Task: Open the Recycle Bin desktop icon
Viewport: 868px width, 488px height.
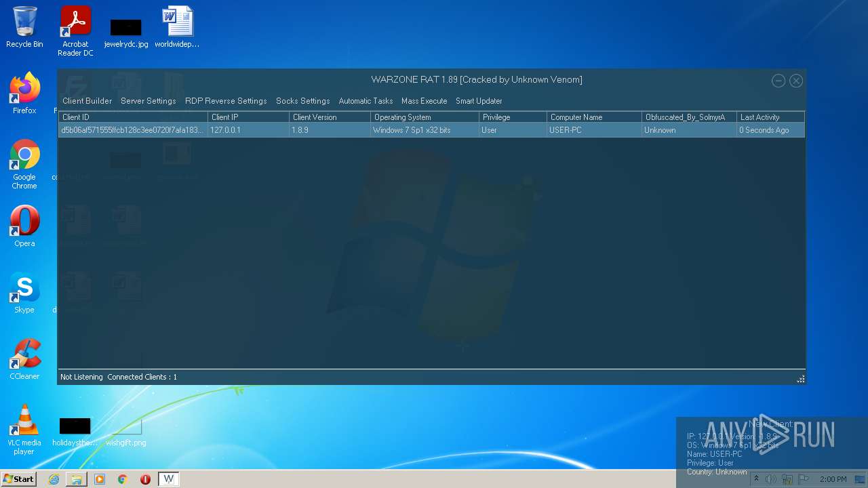Action: point(24,27)
